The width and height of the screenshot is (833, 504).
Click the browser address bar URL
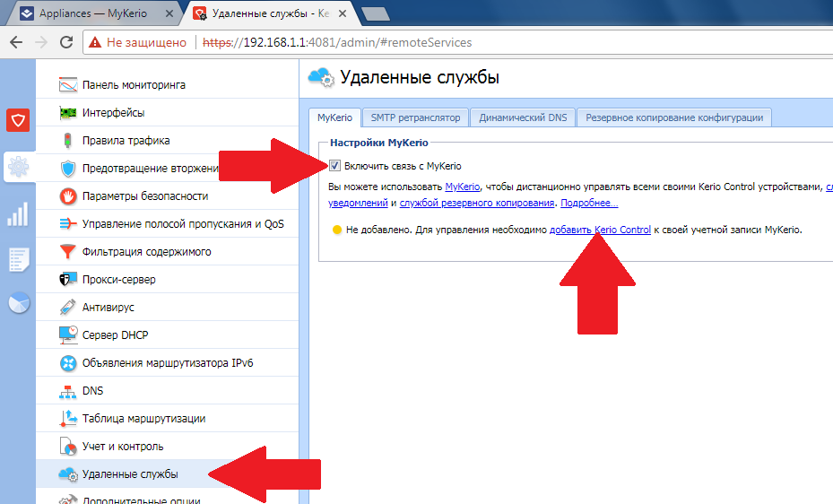(337, 42)
